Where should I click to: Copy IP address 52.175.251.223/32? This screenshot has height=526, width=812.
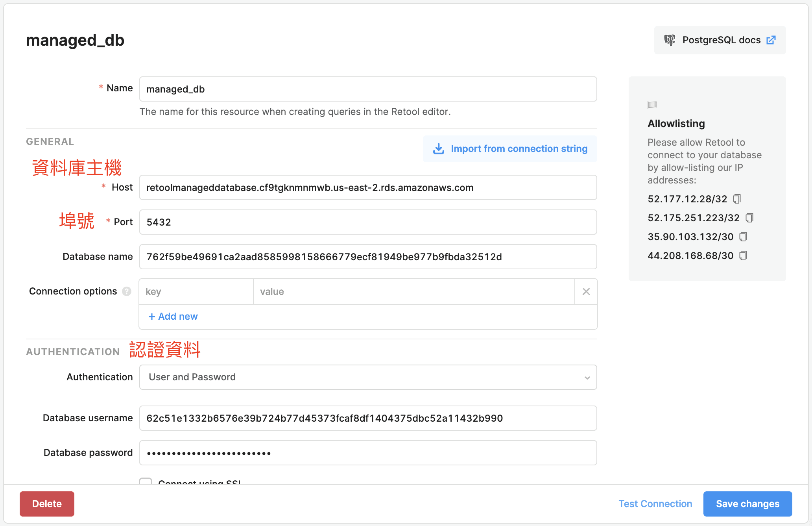click(749, 218)
